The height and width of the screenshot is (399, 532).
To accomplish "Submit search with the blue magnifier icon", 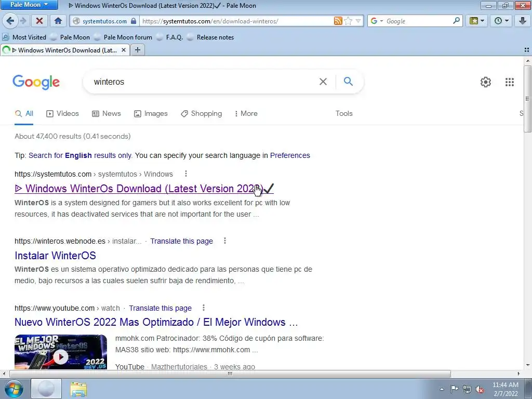I will click(348, 82).
